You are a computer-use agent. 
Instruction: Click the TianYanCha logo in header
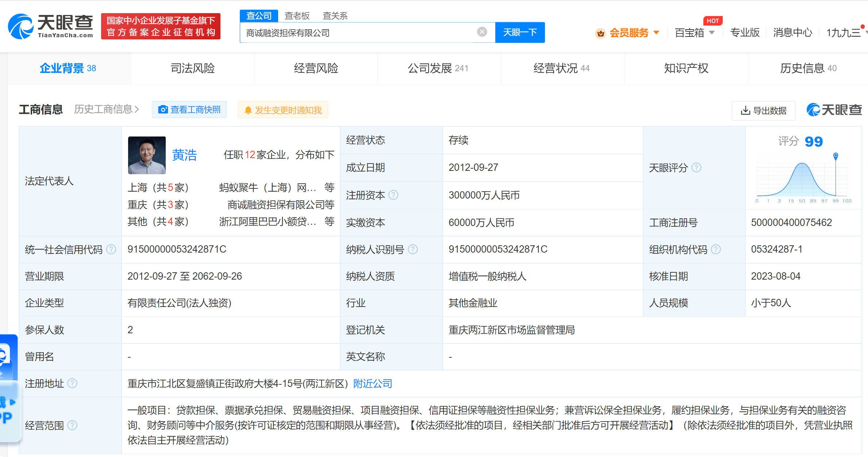tap(51, 26)
